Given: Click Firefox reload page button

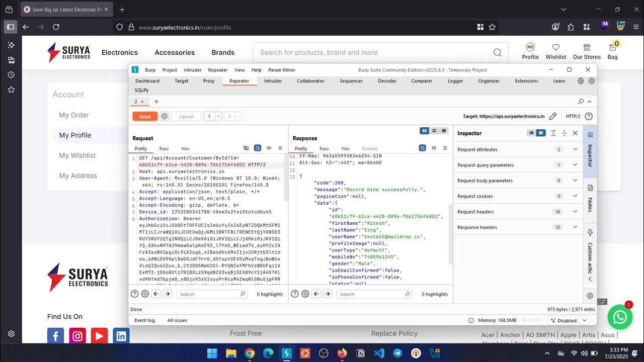Looking at the screenshot, I should point(56,27).
